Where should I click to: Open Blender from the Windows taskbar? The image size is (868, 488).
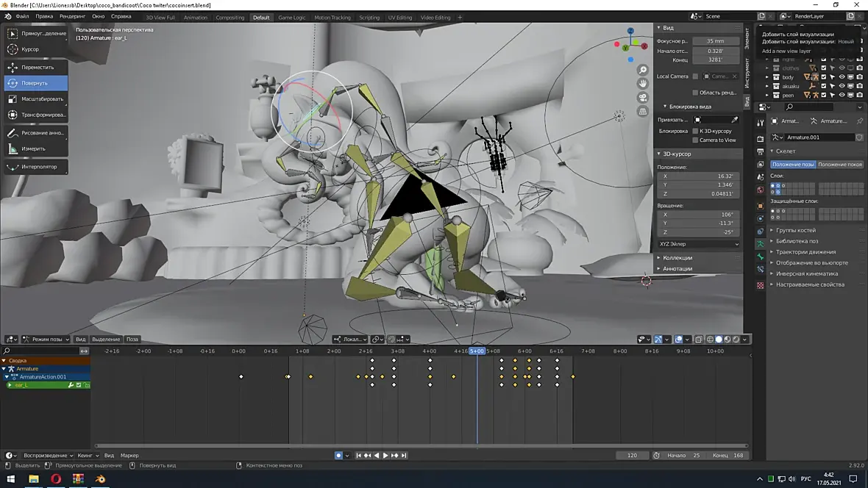(100, 479)
